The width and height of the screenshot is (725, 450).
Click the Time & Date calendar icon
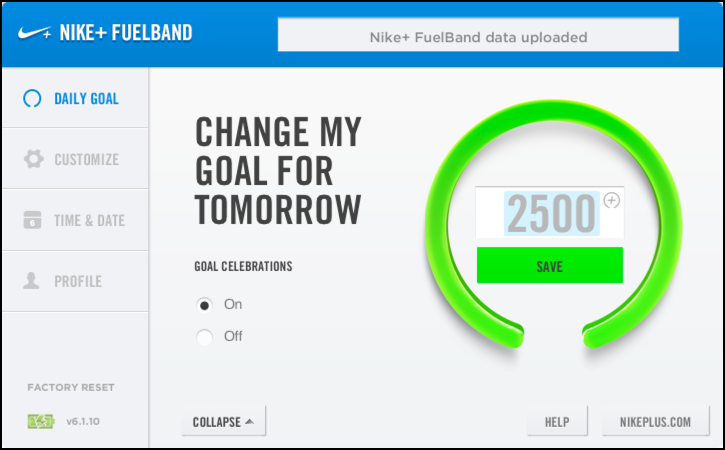(32, 220)
